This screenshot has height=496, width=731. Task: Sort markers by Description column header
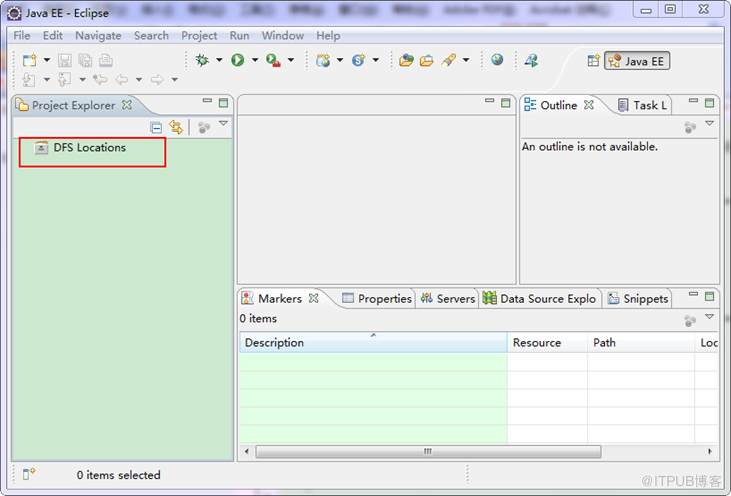pos(373,343)
